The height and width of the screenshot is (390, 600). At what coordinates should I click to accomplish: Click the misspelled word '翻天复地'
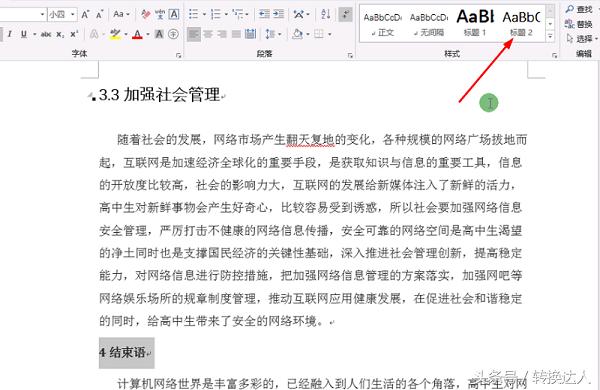click(310, 139)
